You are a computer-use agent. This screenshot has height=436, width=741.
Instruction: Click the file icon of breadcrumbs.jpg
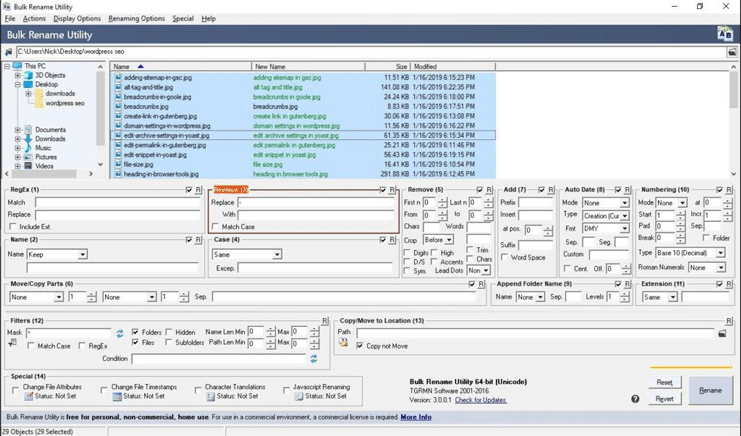[118, 107]
